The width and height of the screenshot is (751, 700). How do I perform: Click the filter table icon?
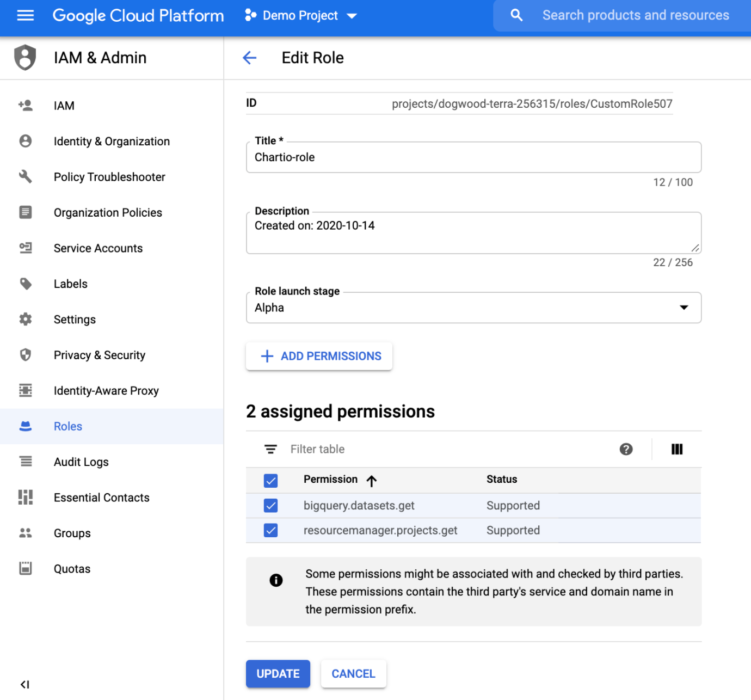pyautogui.click(x=270, y=449)
